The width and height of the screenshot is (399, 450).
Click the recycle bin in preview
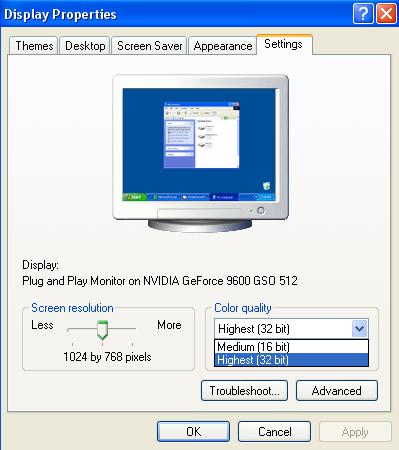(x=266, y=186)
